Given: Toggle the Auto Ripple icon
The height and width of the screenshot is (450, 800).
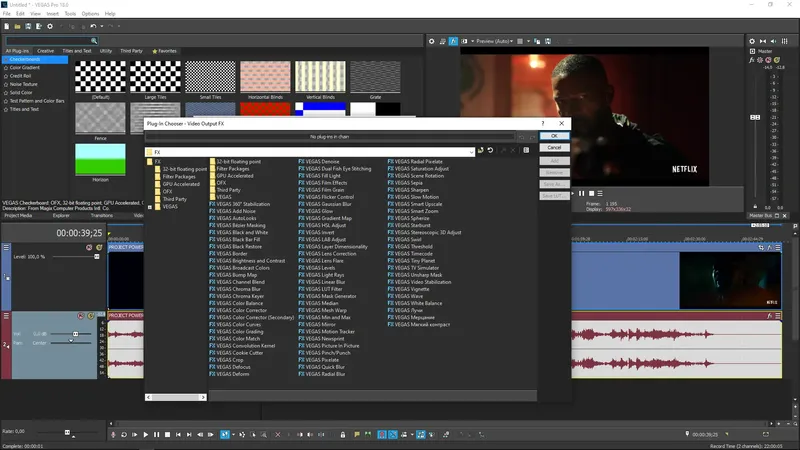Looking at the screenshot, I should click(x=404, y=435).
